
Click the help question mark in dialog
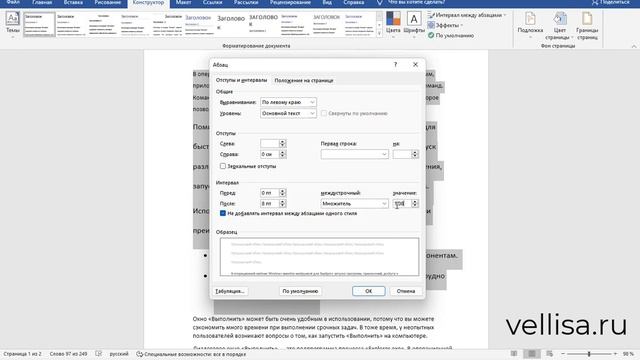(x=395, y=64)
